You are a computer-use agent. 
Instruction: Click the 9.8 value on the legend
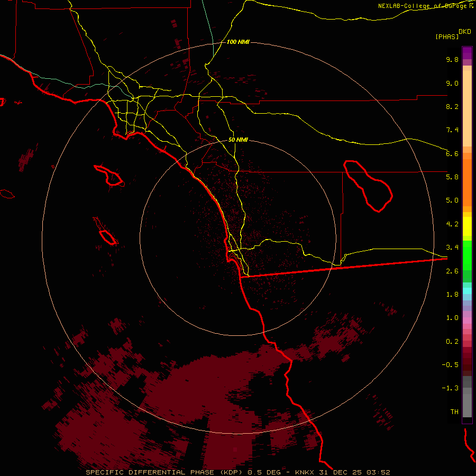coord(452,59)
